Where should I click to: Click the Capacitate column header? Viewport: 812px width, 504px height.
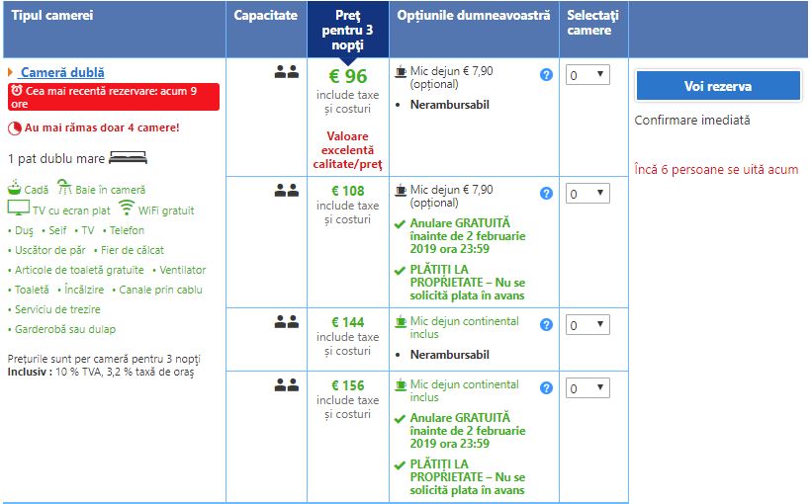tap(266, 16)
